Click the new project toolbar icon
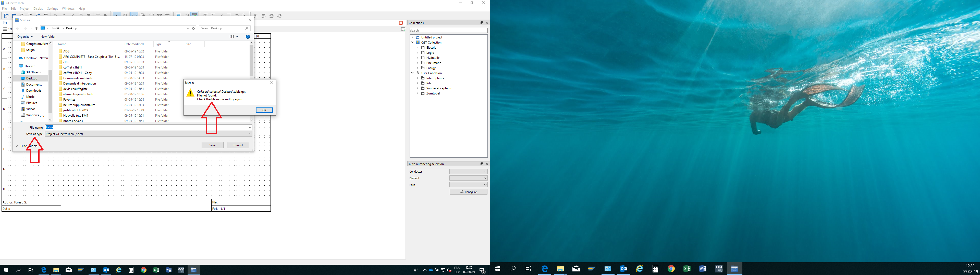The image size is (980, 275). coord(6,16)
